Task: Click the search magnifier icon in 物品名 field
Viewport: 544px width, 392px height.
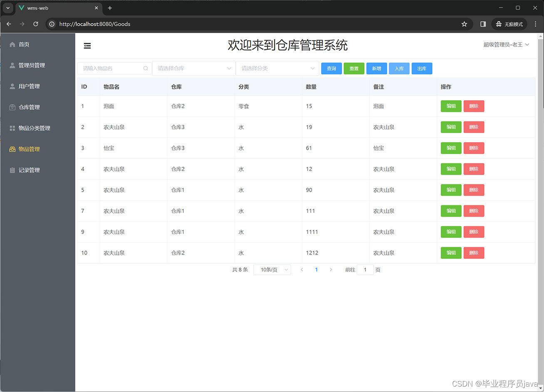Action: 145,68
